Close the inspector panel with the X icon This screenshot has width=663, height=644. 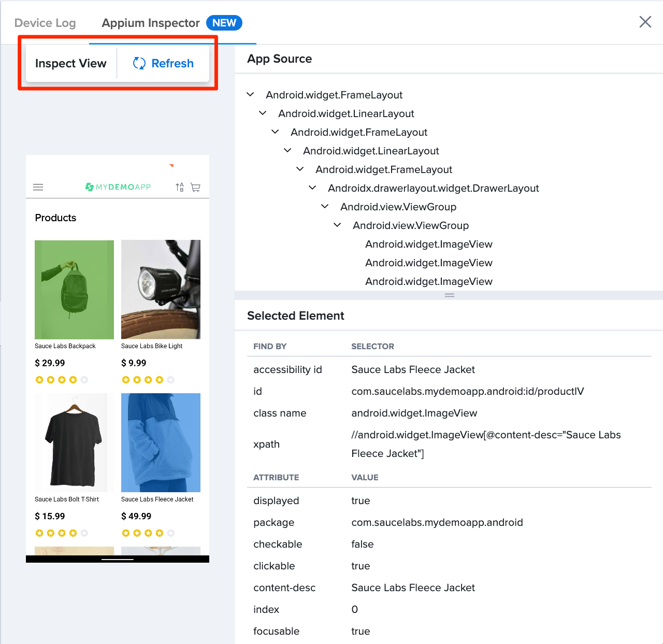[x=645, y=22]
